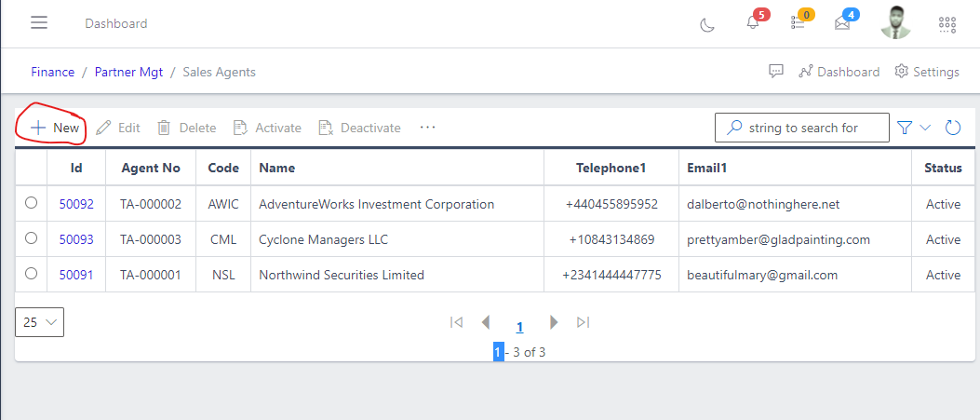This screenshot has width=980, height=420.
Task: Open agent Id 50091 link
Action: pos(76,275)
